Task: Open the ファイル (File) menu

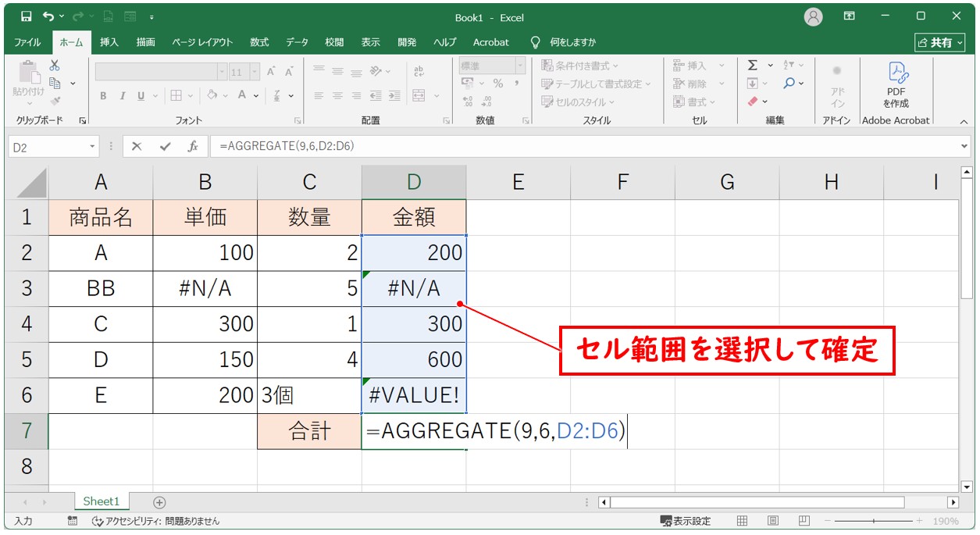Action: coord(28,42)
